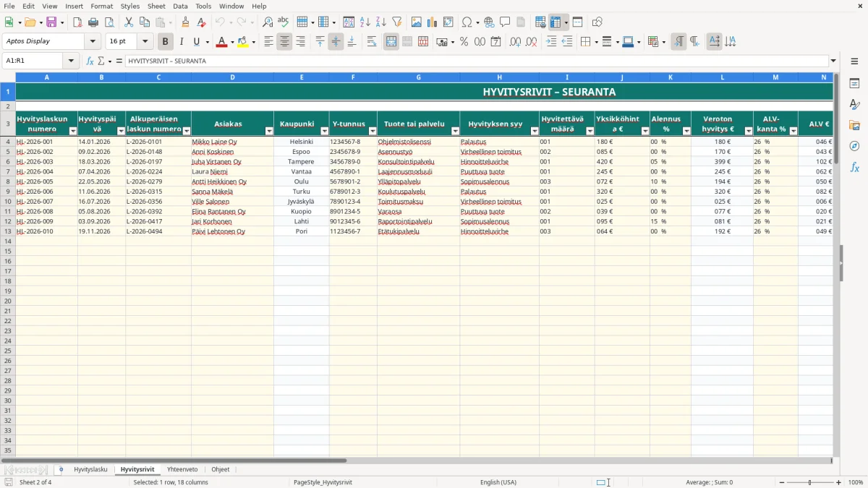Open the Function Wizard (fx) in the formula bar
Image resolution: width=868 pixels, height=488 pixels.
[90, 61]
